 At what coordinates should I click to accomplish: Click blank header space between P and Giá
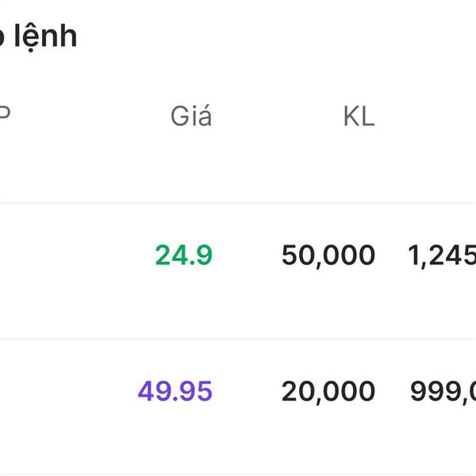pos(91,115)
